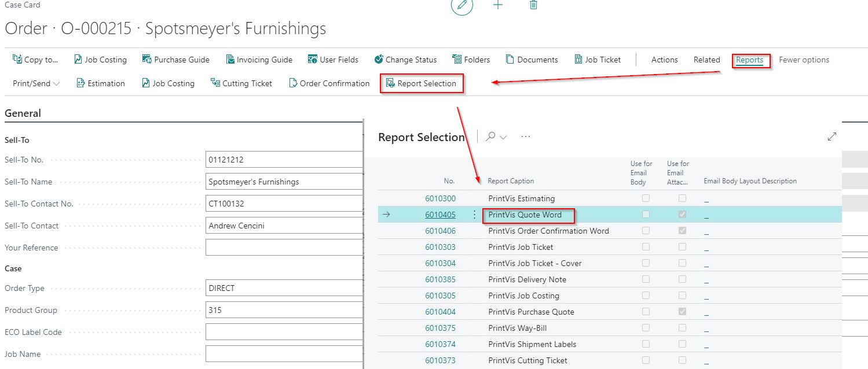This screenshot has width=868, height=369.
Task: Open Documents action
Action: pos(532,60)
